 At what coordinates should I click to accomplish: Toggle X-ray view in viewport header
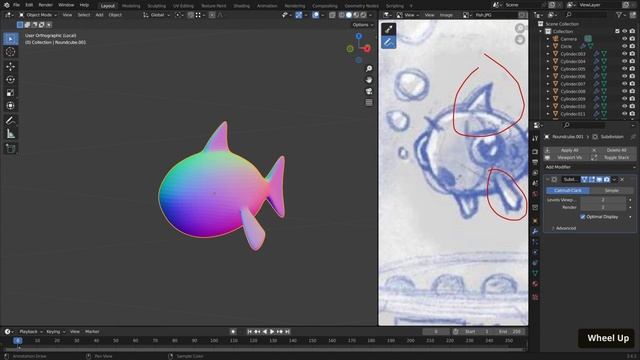(x=332, y=15)
